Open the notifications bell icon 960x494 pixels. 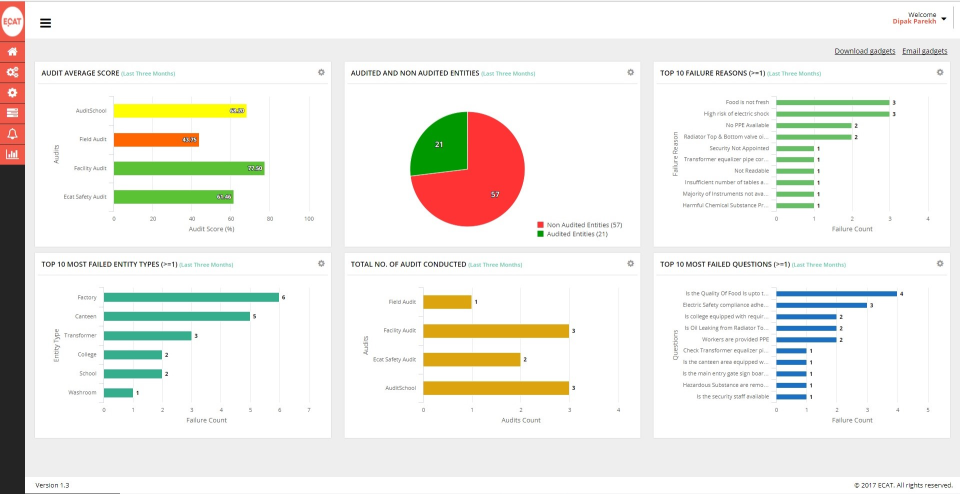click(12, 133)
